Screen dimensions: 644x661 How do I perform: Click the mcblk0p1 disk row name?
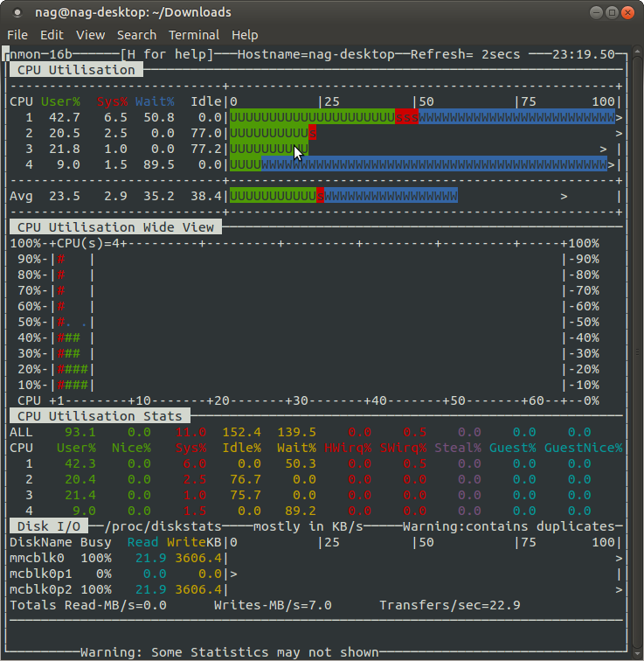tap(41, 574)
